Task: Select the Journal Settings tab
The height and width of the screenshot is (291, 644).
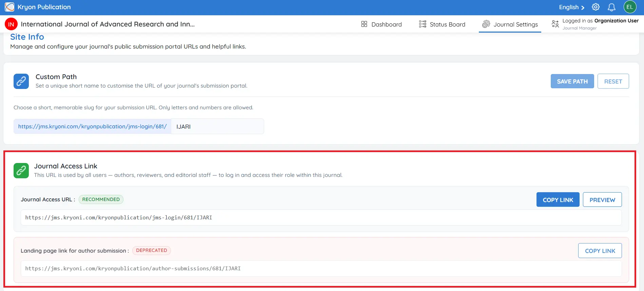Action: click(510, 24)
